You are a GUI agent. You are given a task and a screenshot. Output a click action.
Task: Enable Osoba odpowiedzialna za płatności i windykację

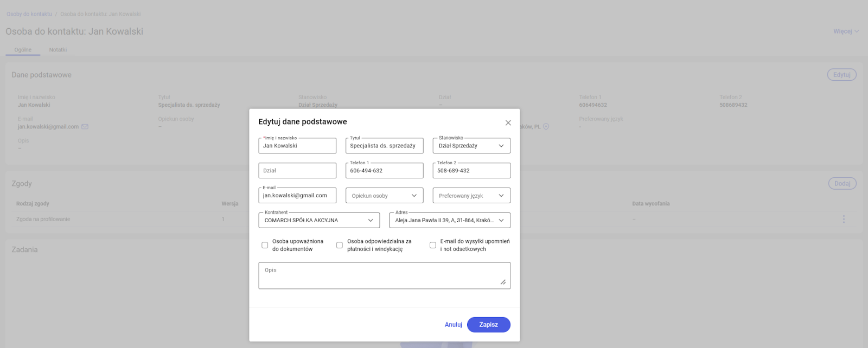click(340, 246)
